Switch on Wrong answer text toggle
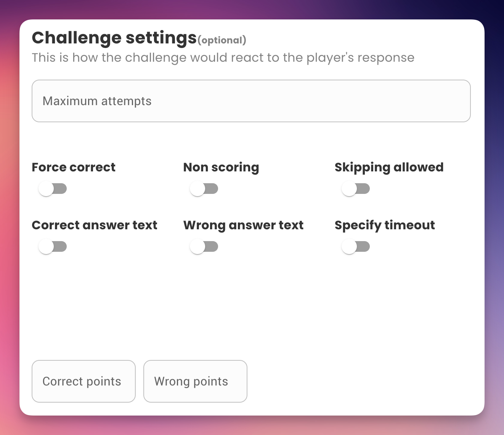The height and width of the screenshot is (435, 504). tap(204, 247)
